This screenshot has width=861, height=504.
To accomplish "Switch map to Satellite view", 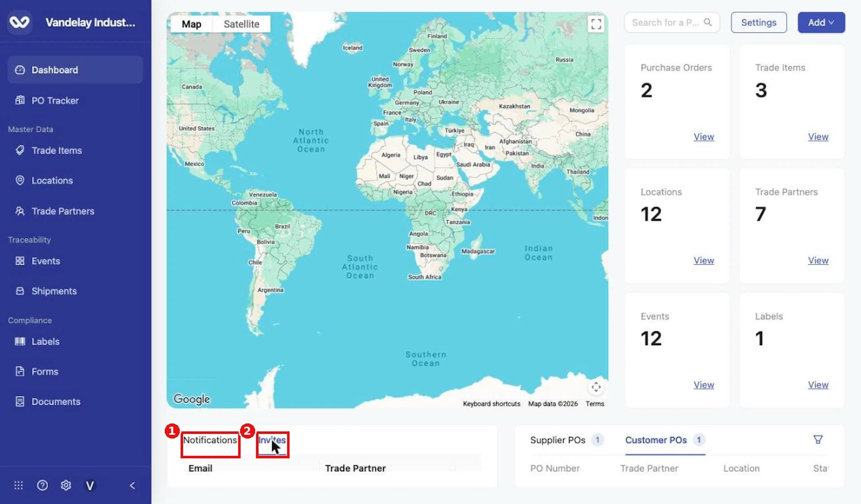I will tap(241, 24).
